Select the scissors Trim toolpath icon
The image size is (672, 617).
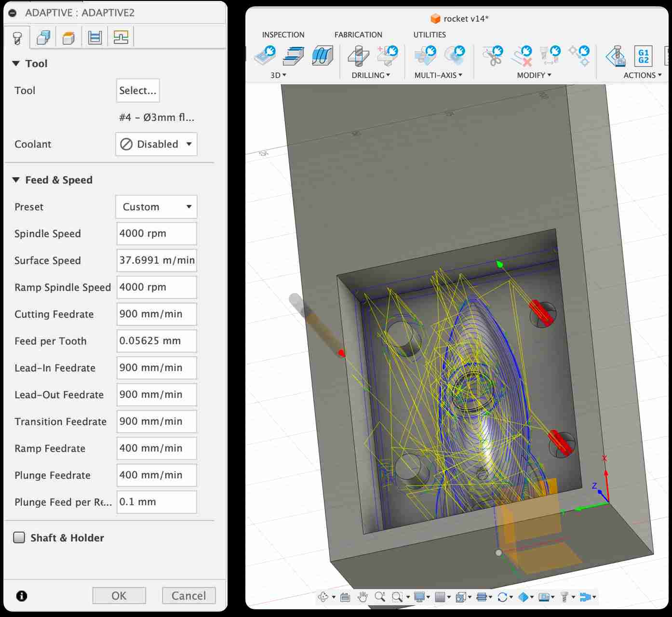[493, 56]
